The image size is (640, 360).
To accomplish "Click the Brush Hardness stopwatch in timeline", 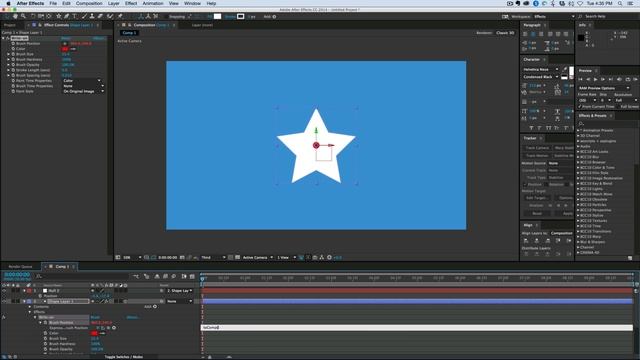I will [x=45, y=344].
